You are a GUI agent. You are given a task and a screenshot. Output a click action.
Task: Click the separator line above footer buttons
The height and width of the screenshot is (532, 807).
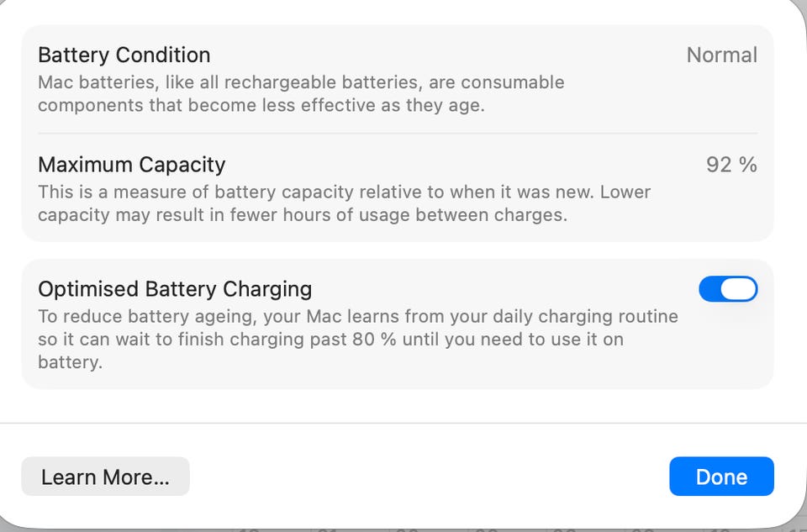403,423
